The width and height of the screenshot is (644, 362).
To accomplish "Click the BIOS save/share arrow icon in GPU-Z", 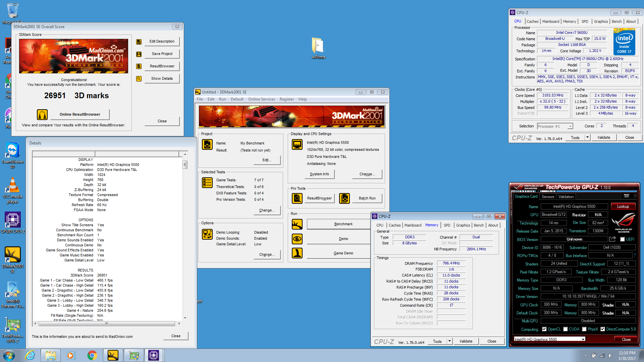I will click(x=613, y=239).
